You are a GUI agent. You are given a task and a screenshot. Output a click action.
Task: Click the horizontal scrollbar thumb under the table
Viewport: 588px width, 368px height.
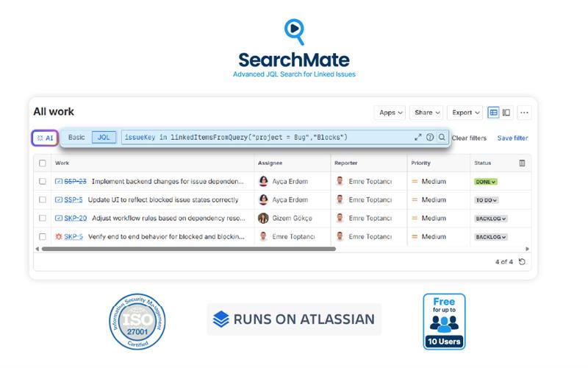189,249
